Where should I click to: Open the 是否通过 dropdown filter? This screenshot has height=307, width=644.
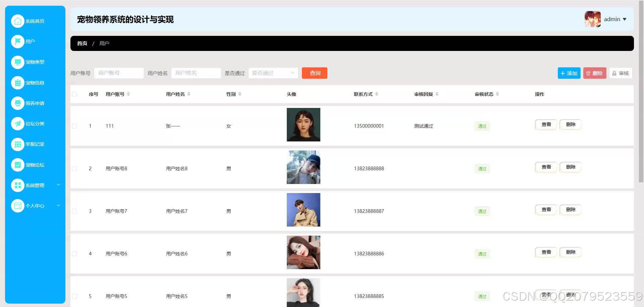[273, 73]
